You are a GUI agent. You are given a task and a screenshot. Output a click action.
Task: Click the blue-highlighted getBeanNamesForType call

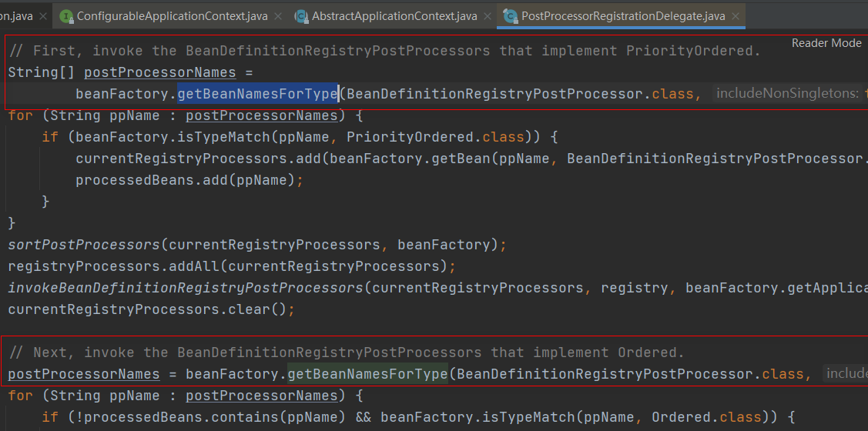pyautogui.click(x=257, y=94)
